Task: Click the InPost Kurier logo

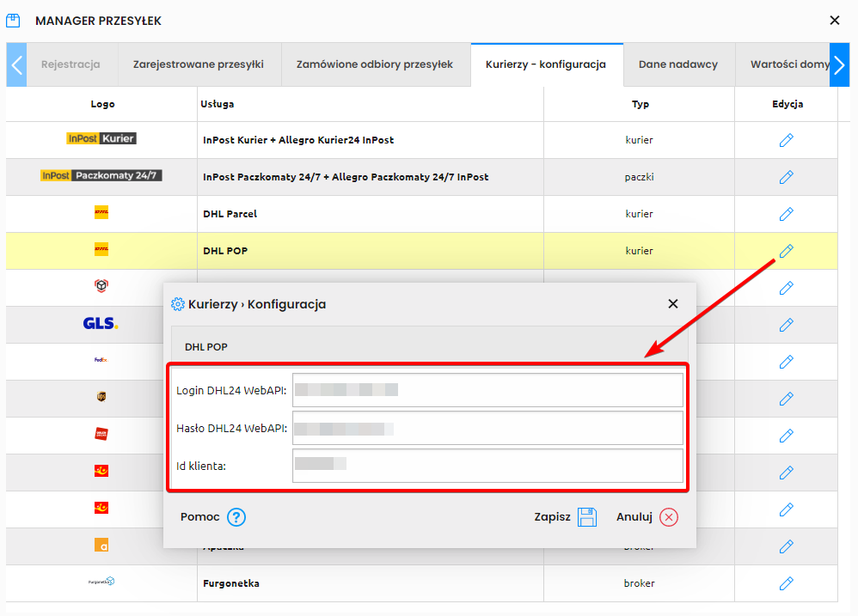Action: coord(101,138)
